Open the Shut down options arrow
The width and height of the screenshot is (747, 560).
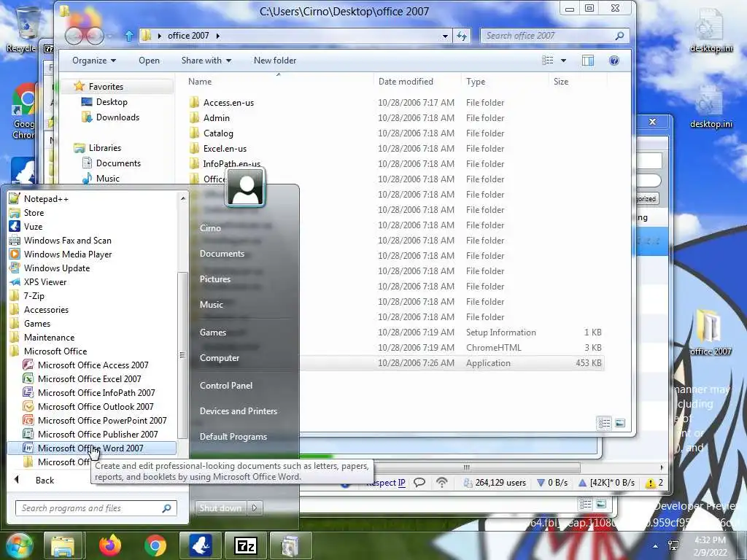point(255,508)
